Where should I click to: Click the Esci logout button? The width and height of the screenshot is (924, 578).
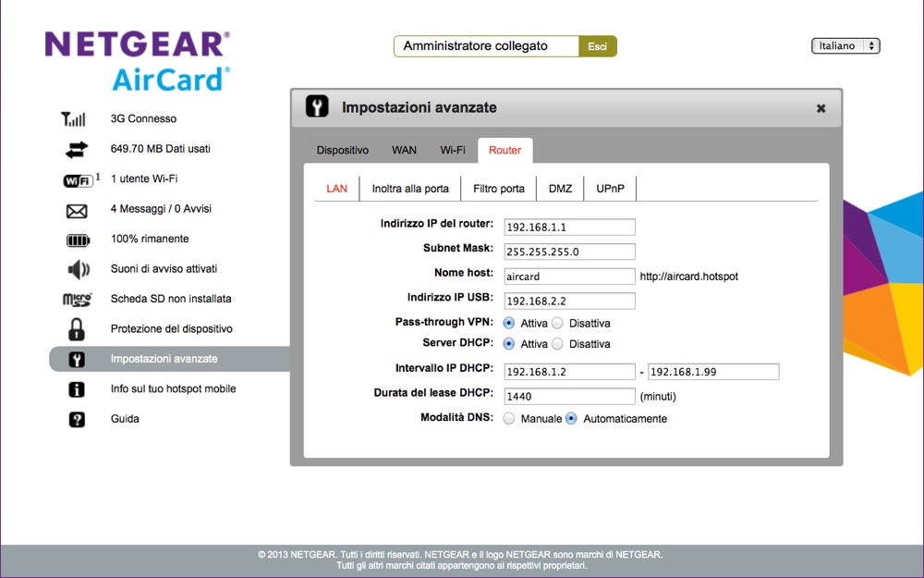coord(598,46)
